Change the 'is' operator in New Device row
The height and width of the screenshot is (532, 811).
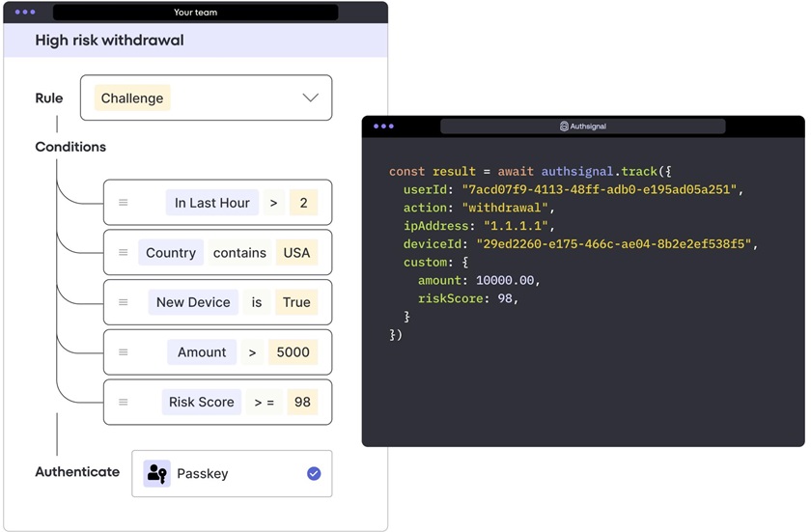click(x=257, y=302)
